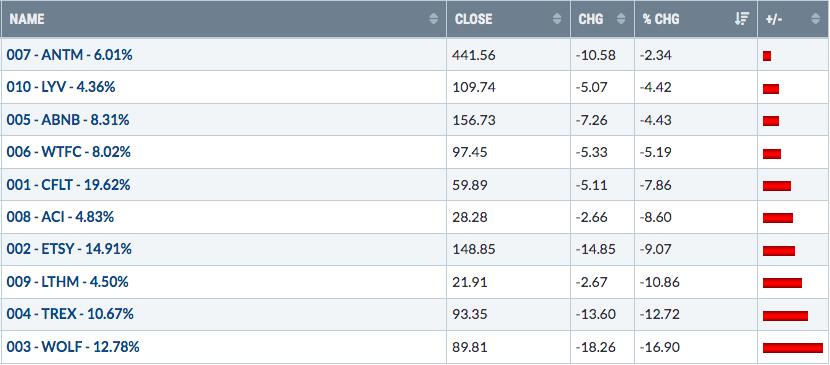Select the 002 - ETSY - 14.91% link

pos(69,249)
